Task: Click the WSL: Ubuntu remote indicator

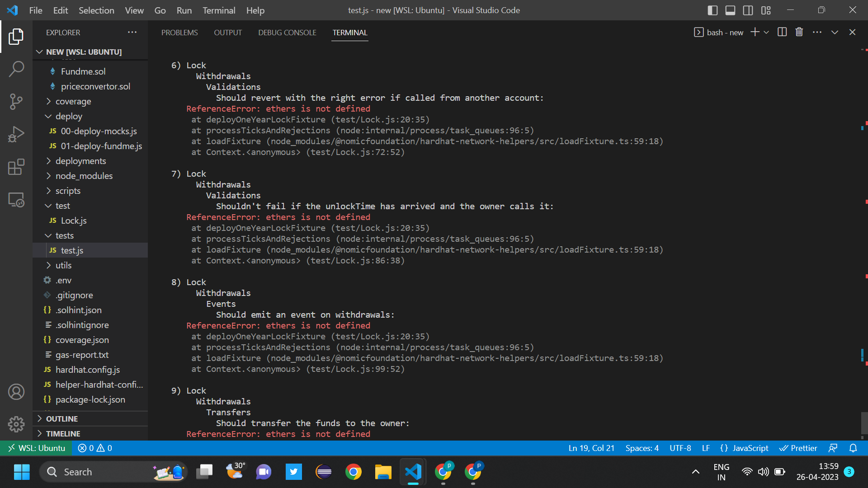Action: click(37, 448)
